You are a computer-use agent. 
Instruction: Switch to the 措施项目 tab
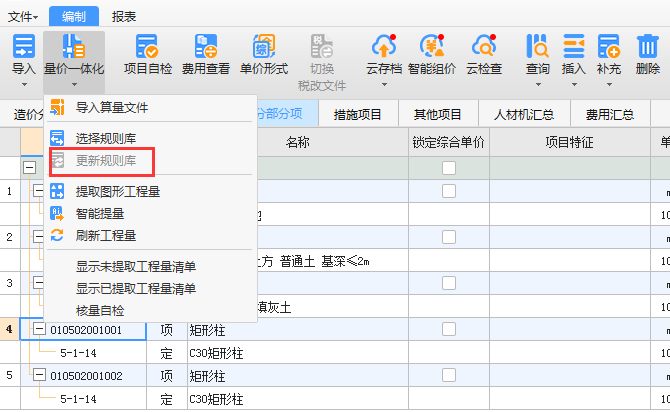point(357,114)
